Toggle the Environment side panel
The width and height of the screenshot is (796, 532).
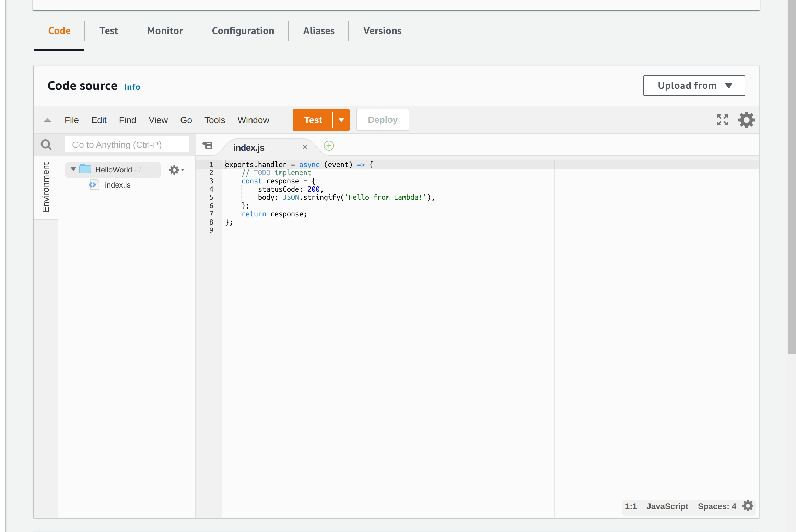click(46, 187)
